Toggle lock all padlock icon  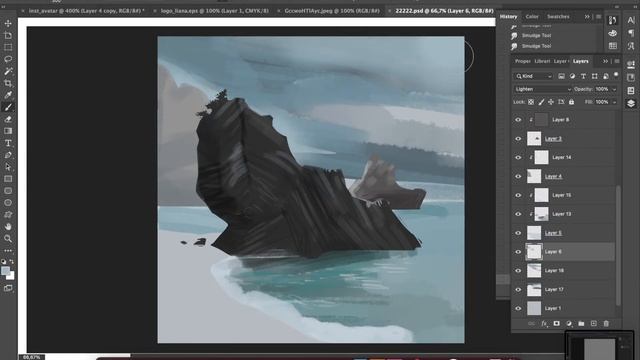571,102
